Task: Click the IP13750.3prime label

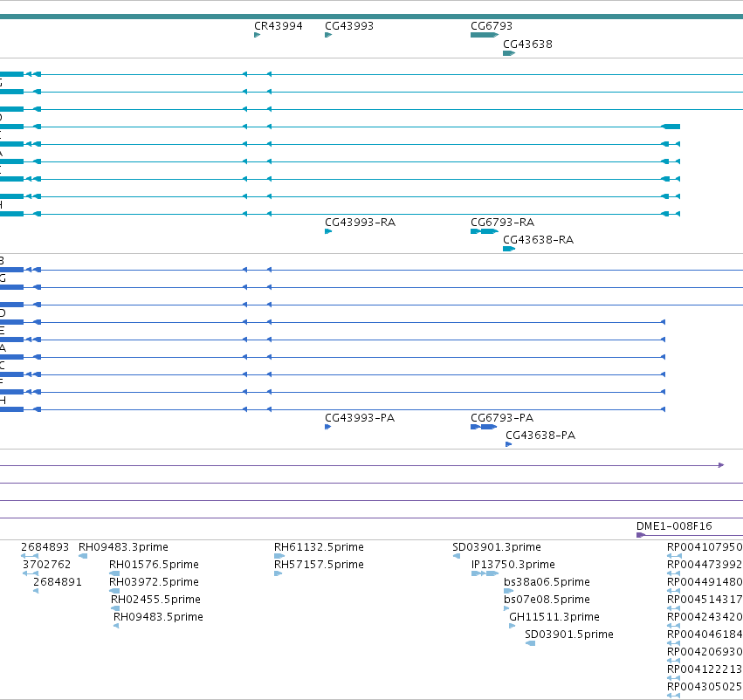Action: point(513,565)
